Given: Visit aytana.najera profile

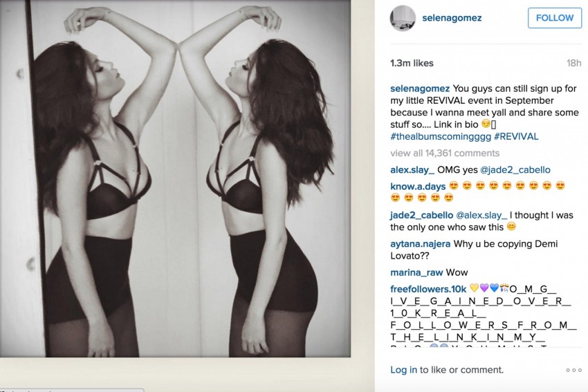Looking at the screenshot, I should click(x=421, y=244).
